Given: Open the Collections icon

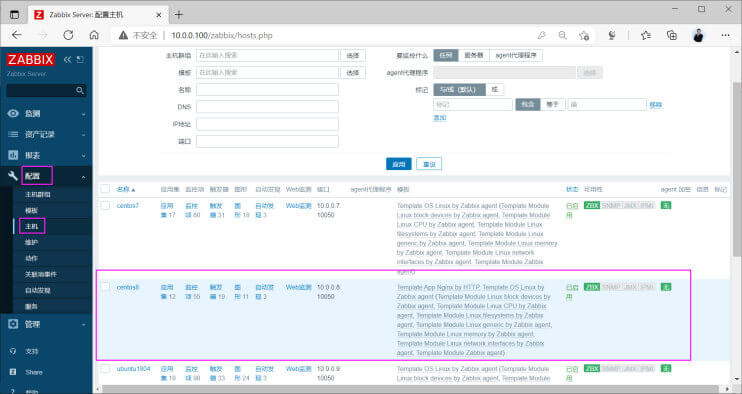Looking at the screenshot, I should point(671,35).
